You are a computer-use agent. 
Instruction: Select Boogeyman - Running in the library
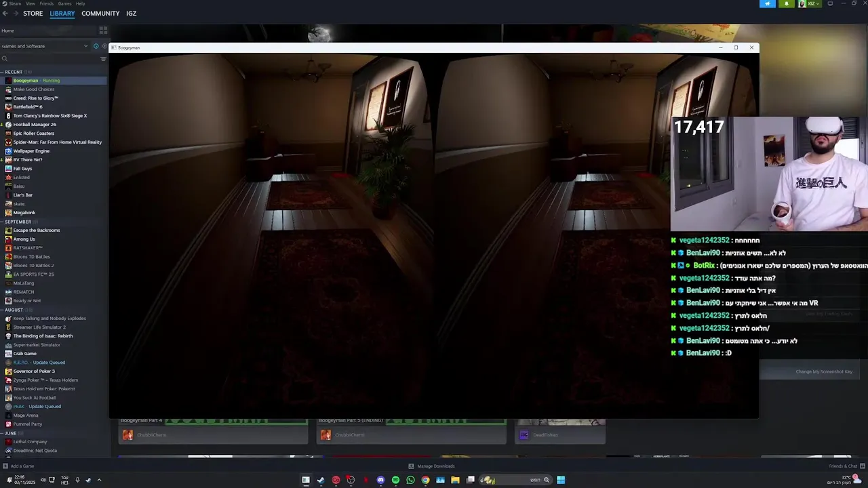coord(54,81)
